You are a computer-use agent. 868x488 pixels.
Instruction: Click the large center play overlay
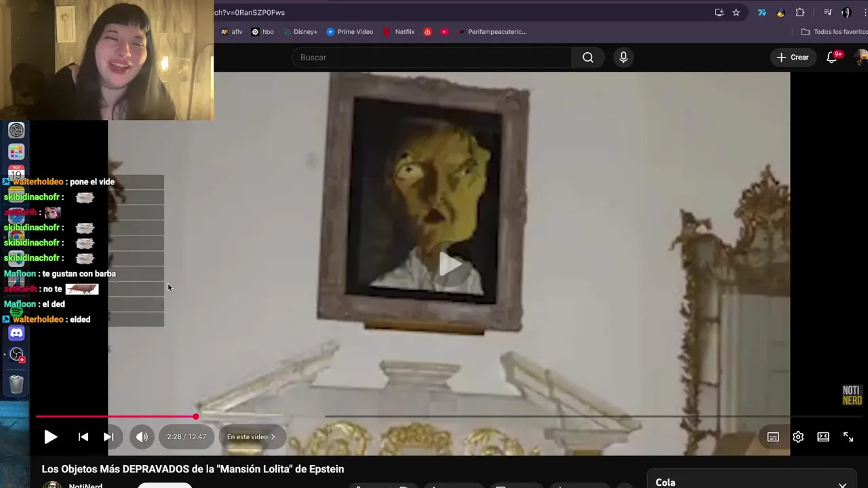tap(450, 264)
